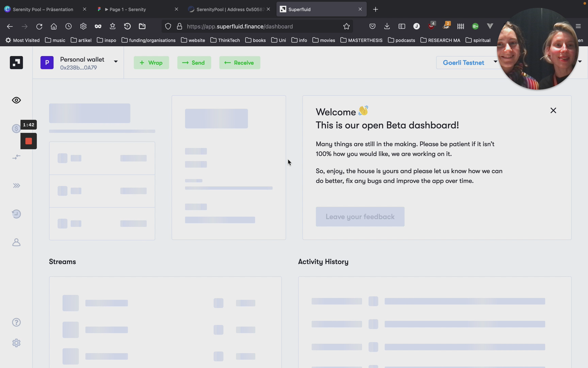588x368 pixels.
Task: Close the Welcome beta banner
Action: click(x=553, y=110)
